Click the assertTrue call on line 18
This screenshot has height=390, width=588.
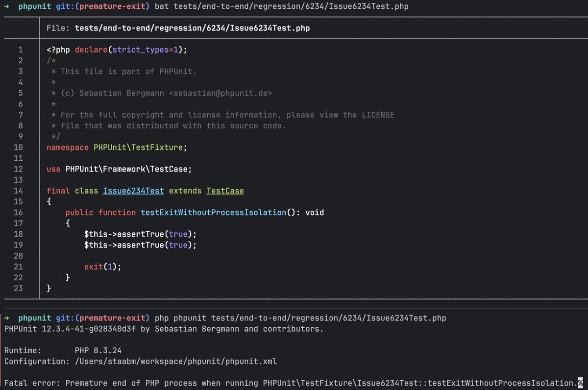click(140, 234)
